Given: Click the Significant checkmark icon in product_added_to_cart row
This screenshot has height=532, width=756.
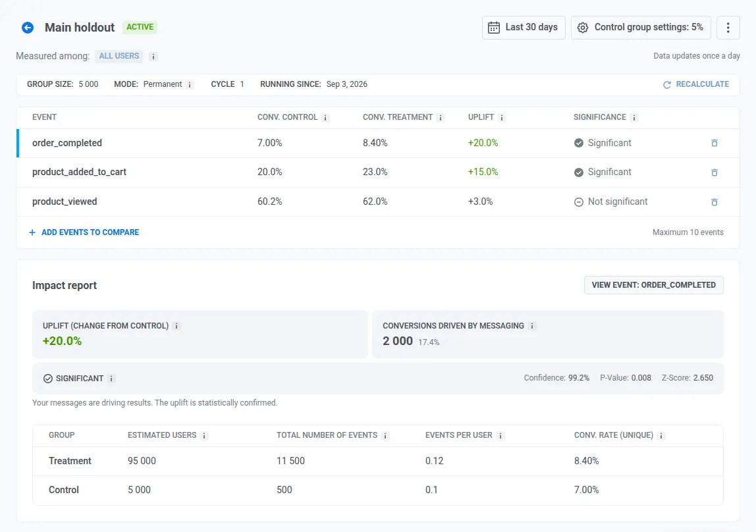Looking at the screenshot, I should (x=579, y=173).
